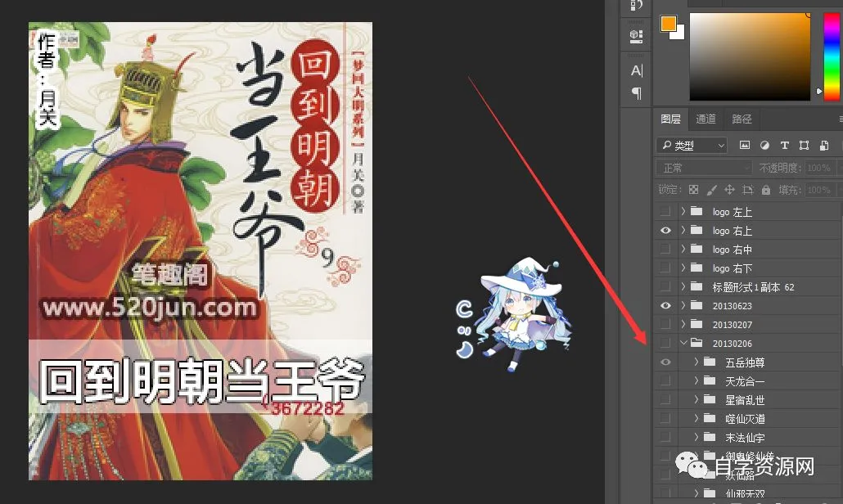This screenshot has height=504, width=843.
Task: Lock all with padlock icon
Action: [x=766, y=190]
